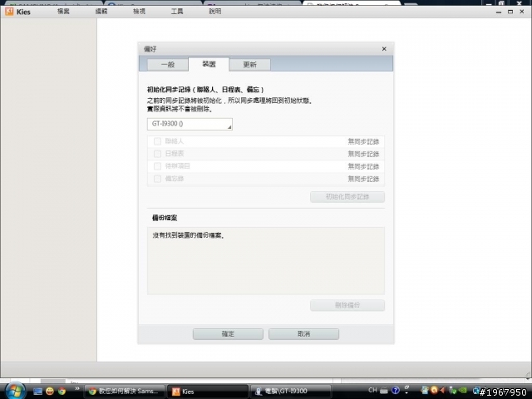The image size is (532, 399).
Task: Select the 裝置 tab
Action: coord(209,64)
